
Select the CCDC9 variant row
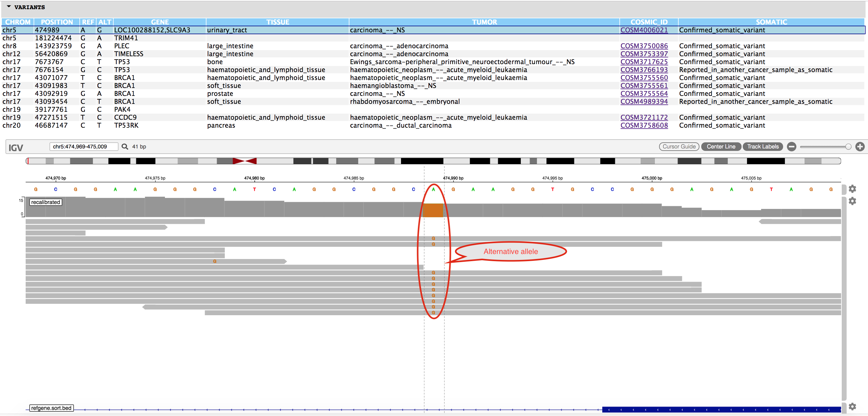click(x=433, y=117)
